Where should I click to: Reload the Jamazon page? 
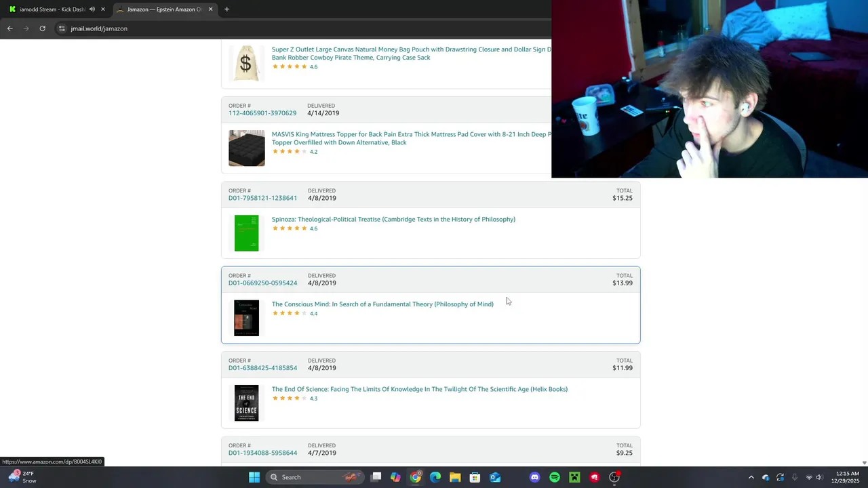coord(42,28)
